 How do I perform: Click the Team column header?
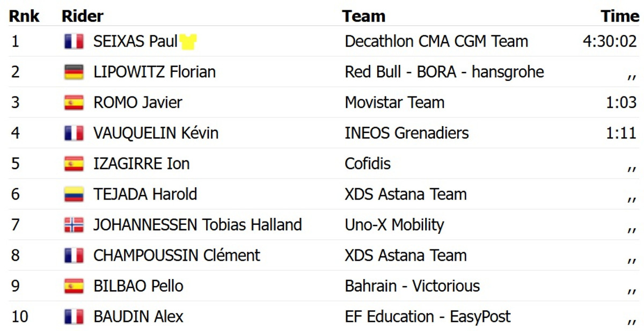pyautogui.click(x=363, y=16)
